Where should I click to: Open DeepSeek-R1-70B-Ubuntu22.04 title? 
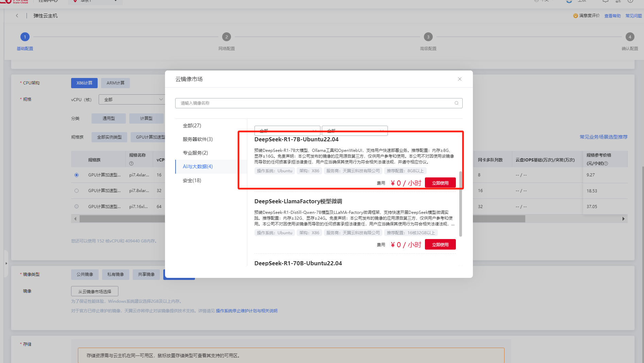(x=298, y=263)
